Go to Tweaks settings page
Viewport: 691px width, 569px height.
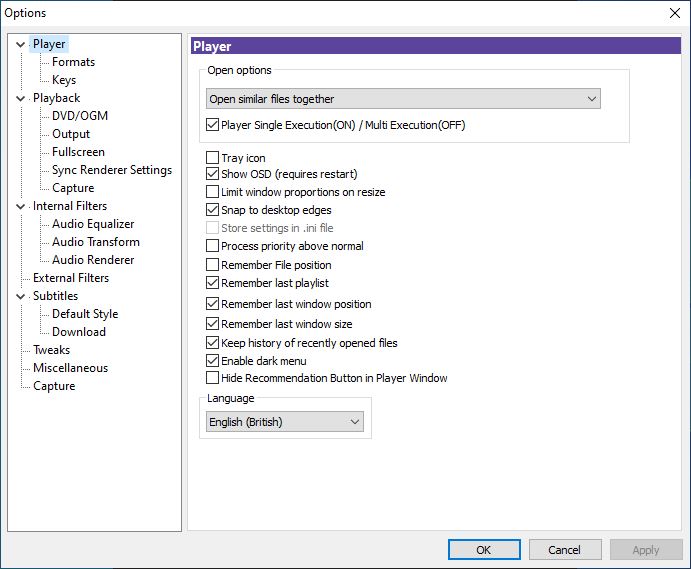[52, 350]
